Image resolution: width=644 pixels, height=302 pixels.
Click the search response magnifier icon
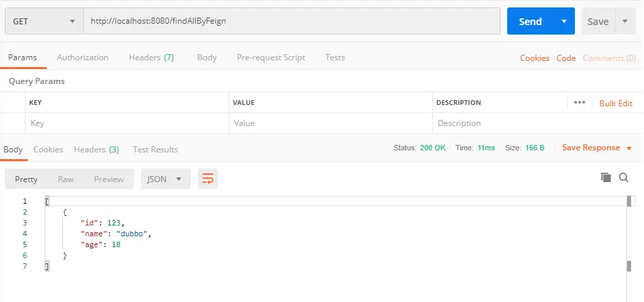pyautogui.click(x=624, y=177)
